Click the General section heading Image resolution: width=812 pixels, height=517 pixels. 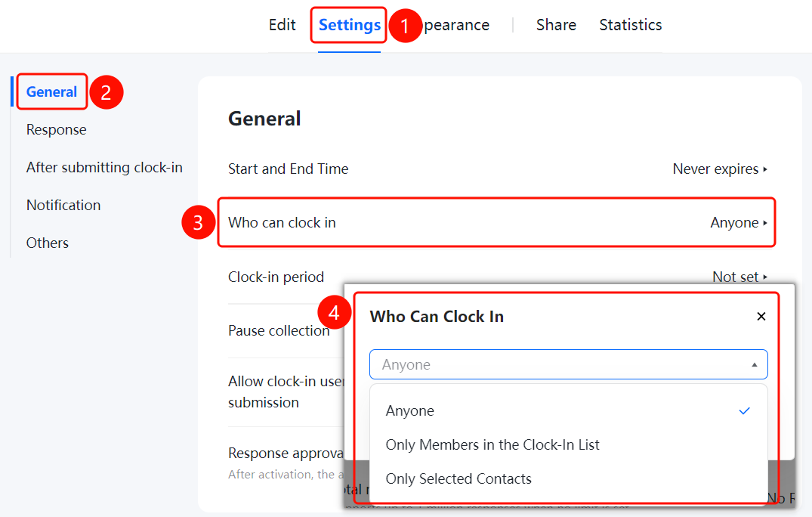[x=264, y=119]
